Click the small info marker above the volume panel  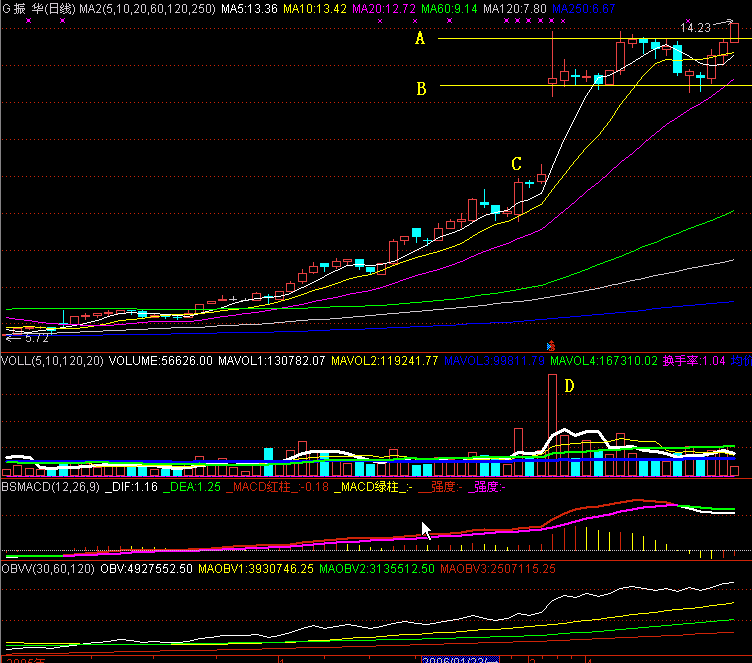tap(546, 346)
